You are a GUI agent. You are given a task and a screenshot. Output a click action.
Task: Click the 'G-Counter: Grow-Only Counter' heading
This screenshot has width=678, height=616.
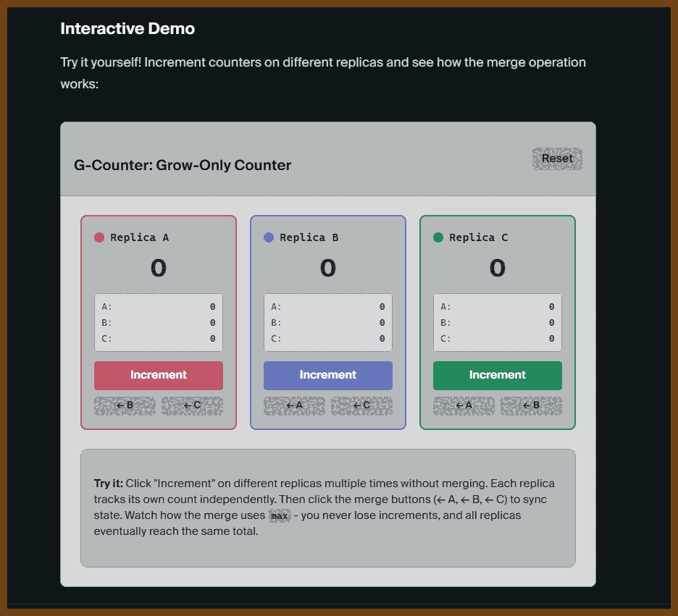click(x=183, y=165)
